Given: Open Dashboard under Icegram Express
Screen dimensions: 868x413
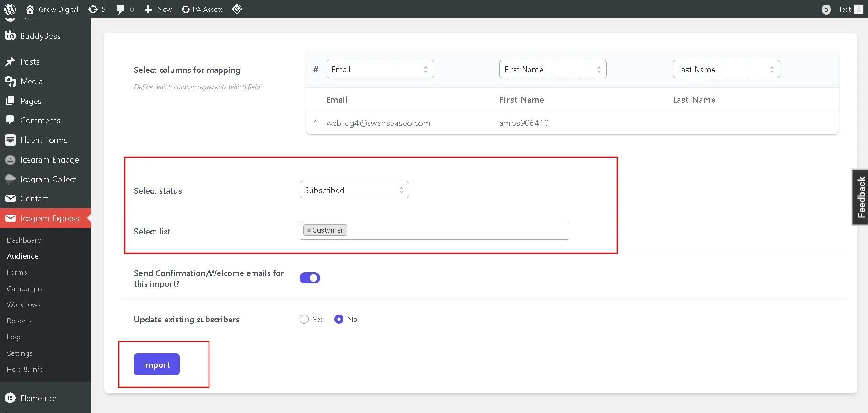Looking at the screenshot, I should 24,240.
